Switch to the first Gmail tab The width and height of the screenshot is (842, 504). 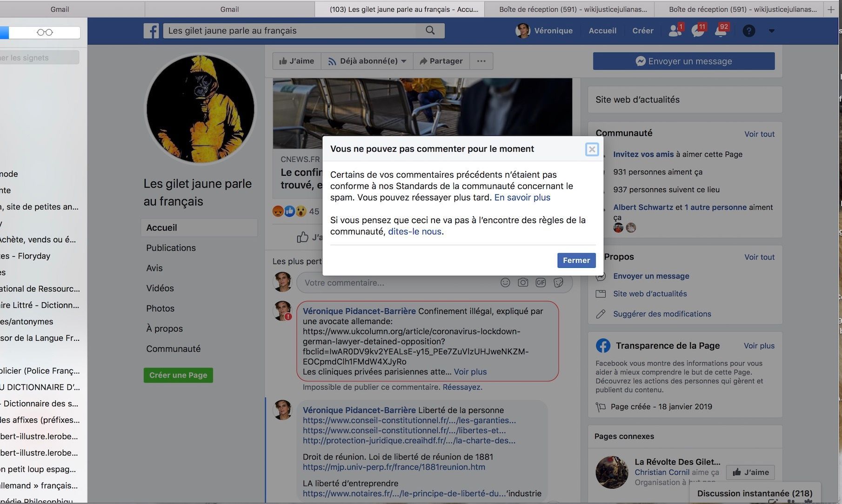[x=60, y=9]
